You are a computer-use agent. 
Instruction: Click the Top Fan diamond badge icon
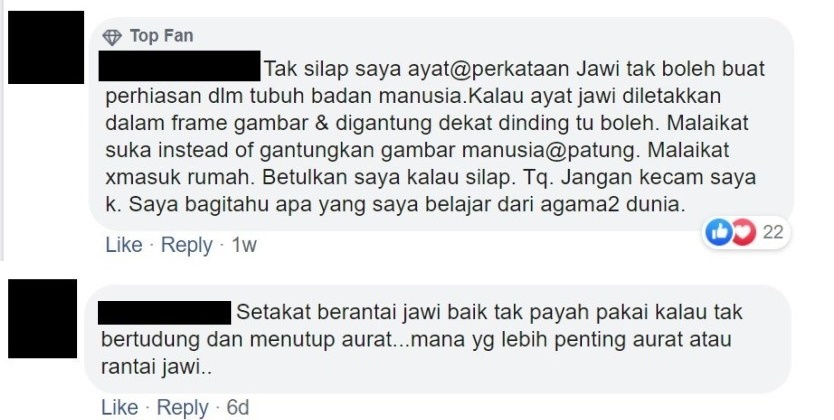pos(112,37)
